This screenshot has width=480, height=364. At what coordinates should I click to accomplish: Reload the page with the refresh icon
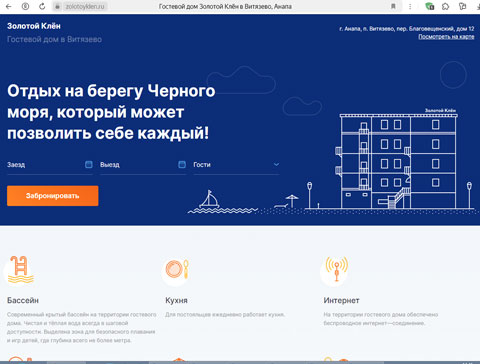coord(42,6)
